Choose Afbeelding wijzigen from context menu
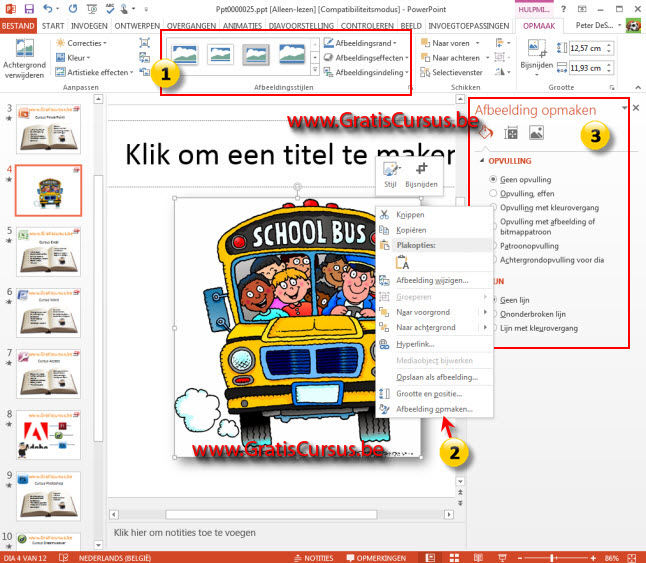The image size is (646, 563). point(434,280)
